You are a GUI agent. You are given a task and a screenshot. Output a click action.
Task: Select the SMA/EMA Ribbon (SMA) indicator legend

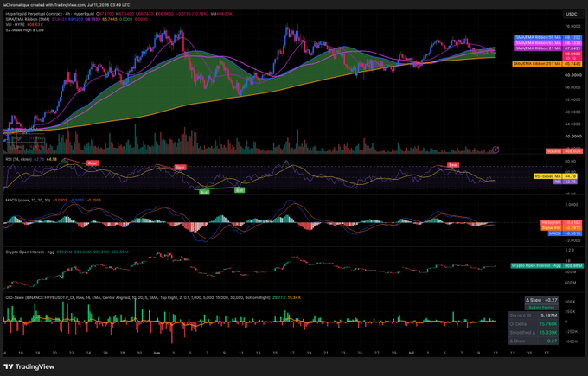pos(28,19)
